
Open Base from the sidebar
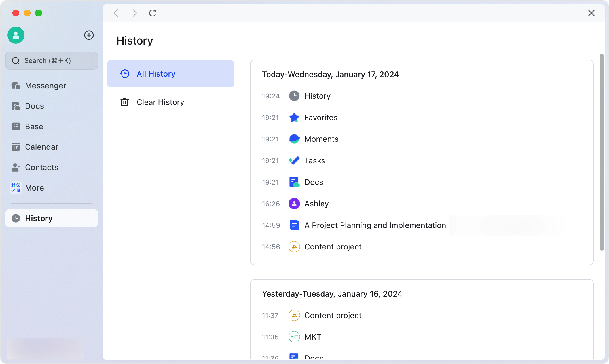[34, 126]
